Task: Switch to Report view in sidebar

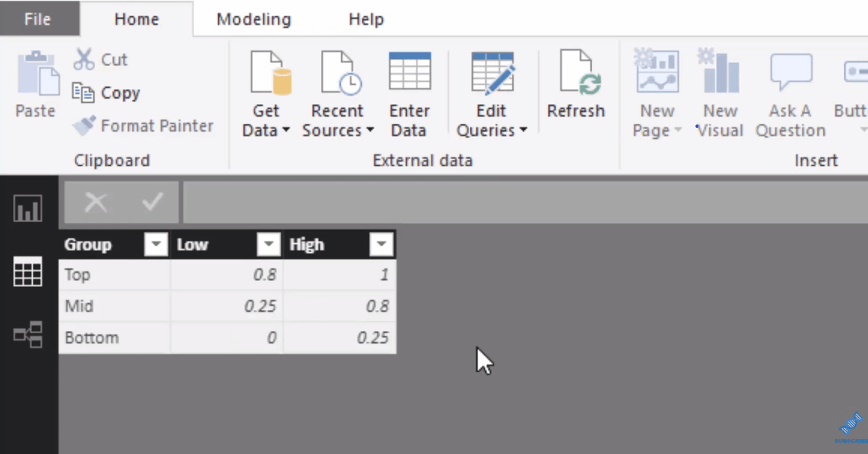Action: tap(28, 210)
